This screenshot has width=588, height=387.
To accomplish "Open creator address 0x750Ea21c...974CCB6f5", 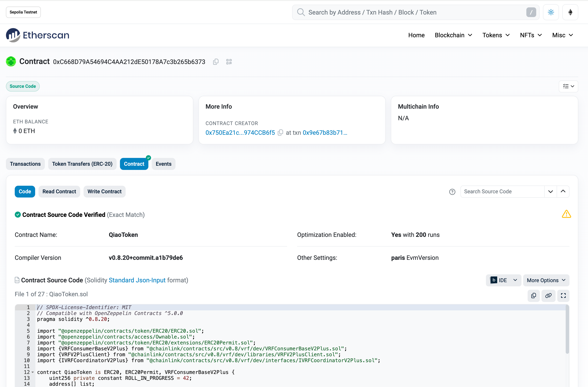I will [x=240, y=133].
